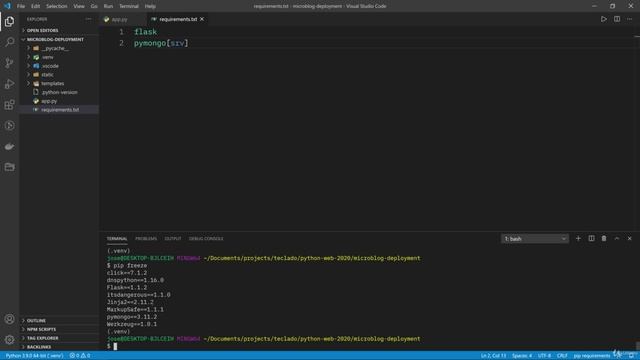640x360 pixels.
Task: Open the Run menu
Action: pyautogui.click(x=108, y=6)
